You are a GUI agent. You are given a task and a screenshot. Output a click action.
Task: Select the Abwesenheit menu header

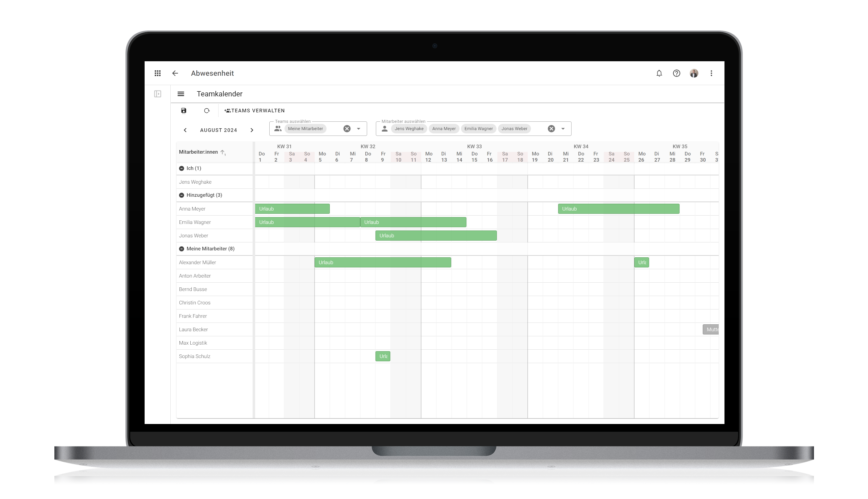pyautogui.click(x=213, y=73)
